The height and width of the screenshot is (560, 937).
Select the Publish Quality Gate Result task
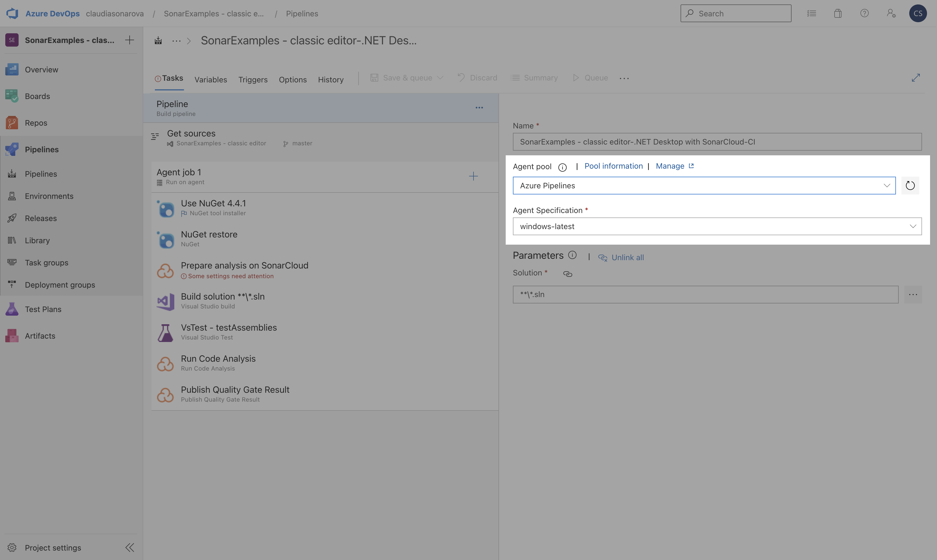(x=325, y=395)
